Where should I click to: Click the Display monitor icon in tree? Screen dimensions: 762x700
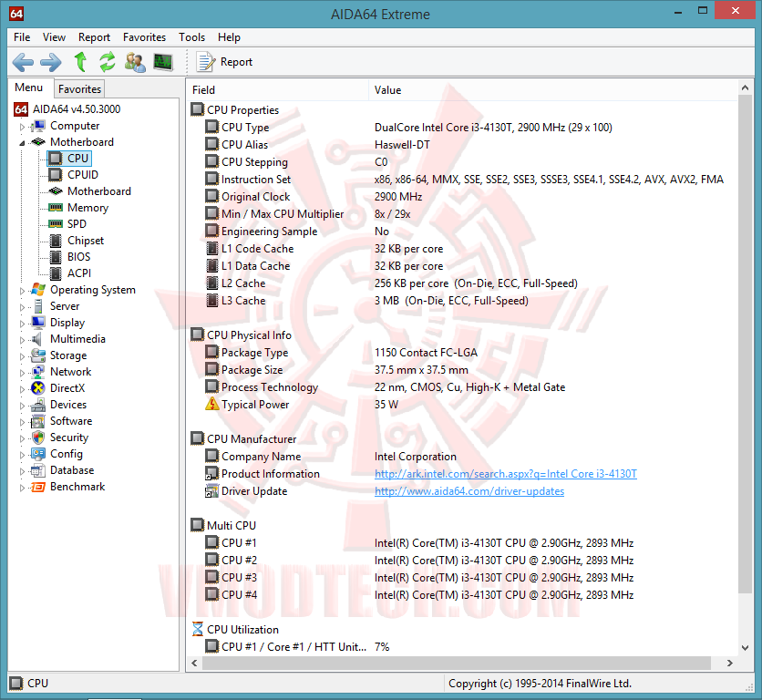(x=38, y=323)
